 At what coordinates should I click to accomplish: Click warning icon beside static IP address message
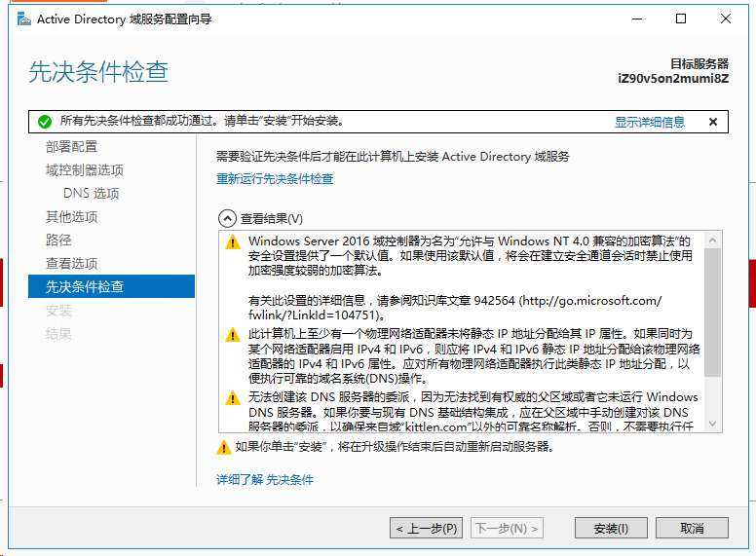(x=233, y=335)
